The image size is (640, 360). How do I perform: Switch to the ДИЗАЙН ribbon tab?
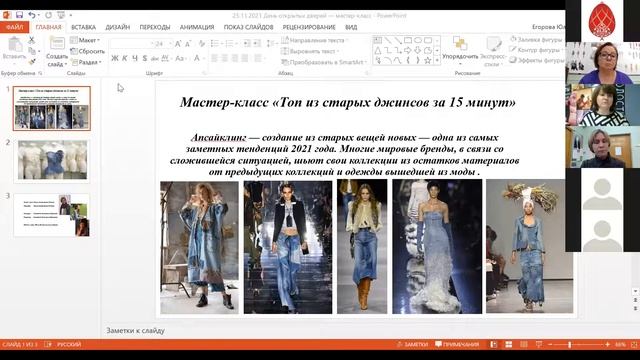point(118,27)
